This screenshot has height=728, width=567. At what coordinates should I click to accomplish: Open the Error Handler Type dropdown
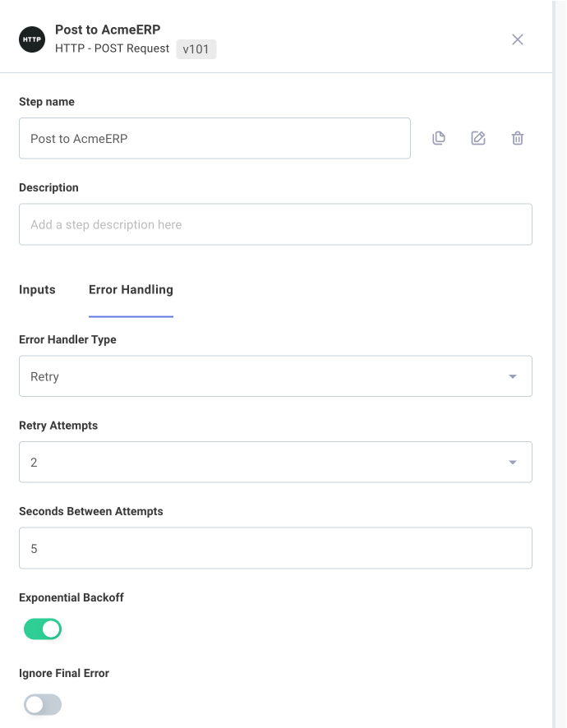click(275, 376)
